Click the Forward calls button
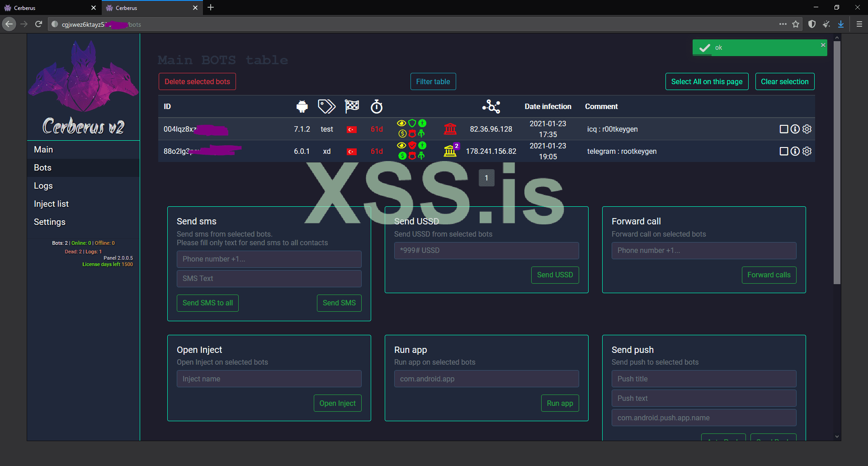Screen dimensions: 868x466 [x=769, y=275]
